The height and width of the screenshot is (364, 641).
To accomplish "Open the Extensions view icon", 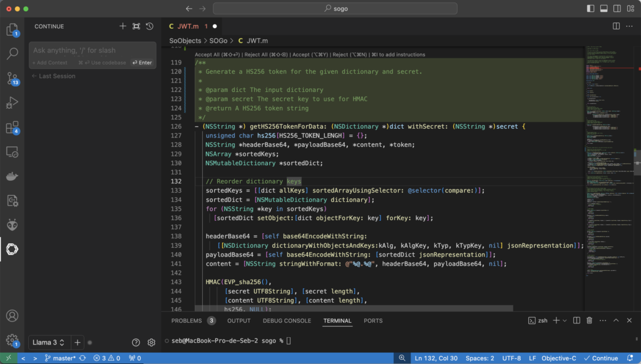I will (13, 128).
